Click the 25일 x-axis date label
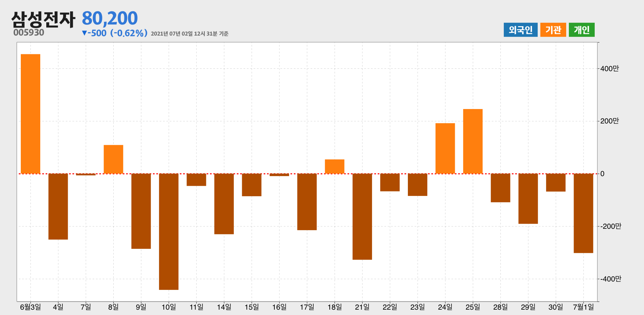Image resolution: width=644 pixels, height=315 pixels. [473, 307]
